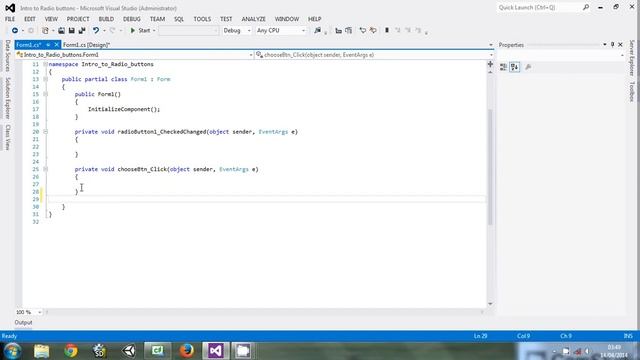Undo the last edit with the toolbar icon
The image size is (640, 360).
tap(96, 31)
